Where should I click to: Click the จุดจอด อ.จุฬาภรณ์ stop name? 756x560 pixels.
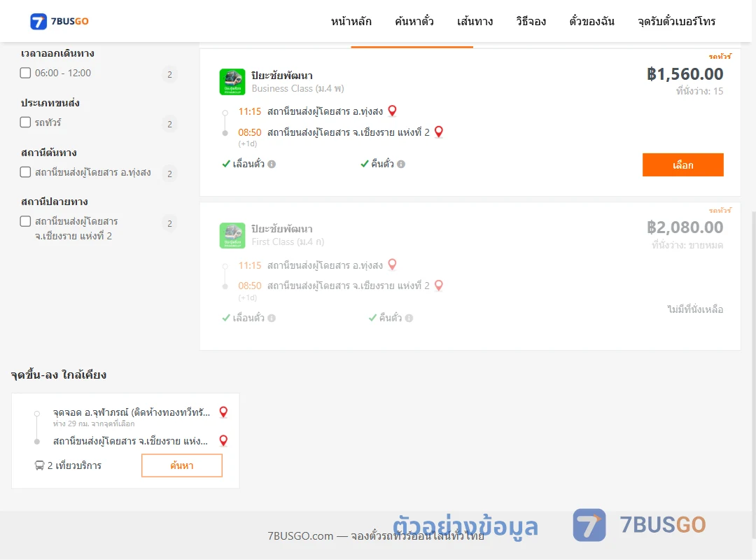132,412
